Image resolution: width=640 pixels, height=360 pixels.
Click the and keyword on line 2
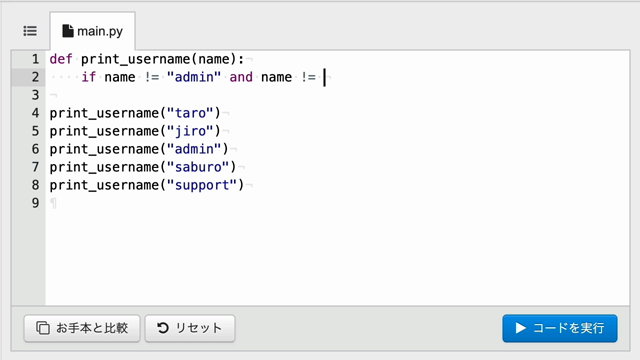[x=241, y=77]
